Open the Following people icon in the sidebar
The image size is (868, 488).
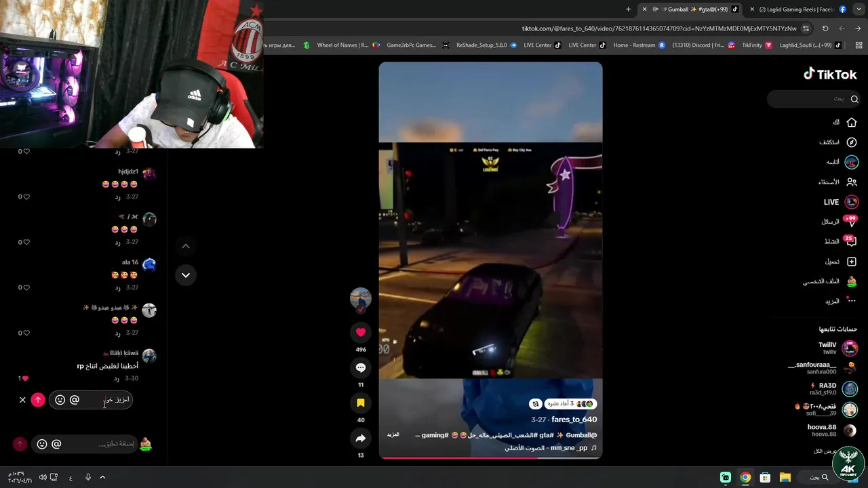pyautogui.click(x=852, y=182)
